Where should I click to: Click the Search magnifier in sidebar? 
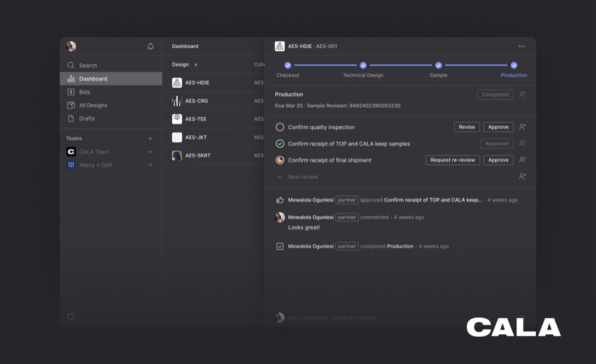point(71,66)
